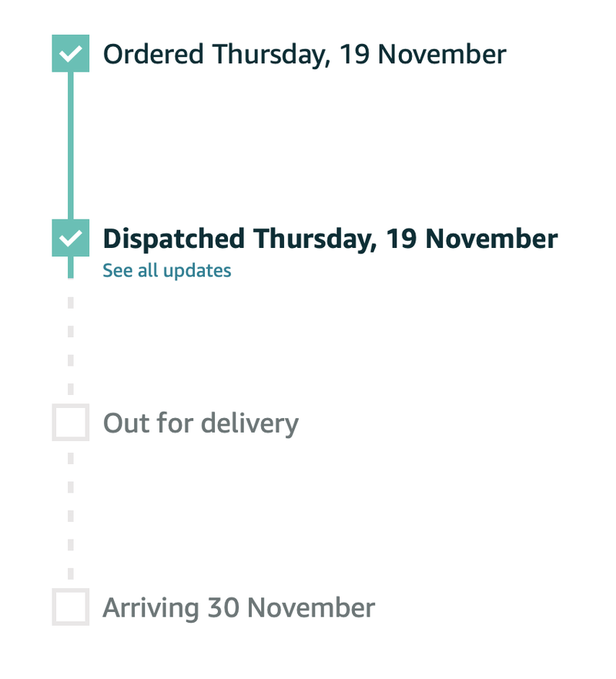The width and height of the screenshot is (616, 679).
Task: Open the See all updates link
Action: [x=166, y=271]
